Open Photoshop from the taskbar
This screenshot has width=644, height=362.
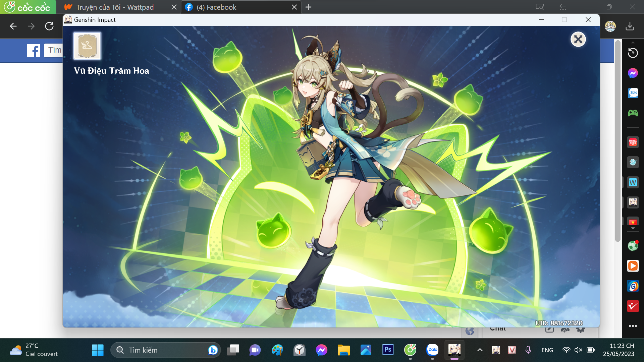388,350
